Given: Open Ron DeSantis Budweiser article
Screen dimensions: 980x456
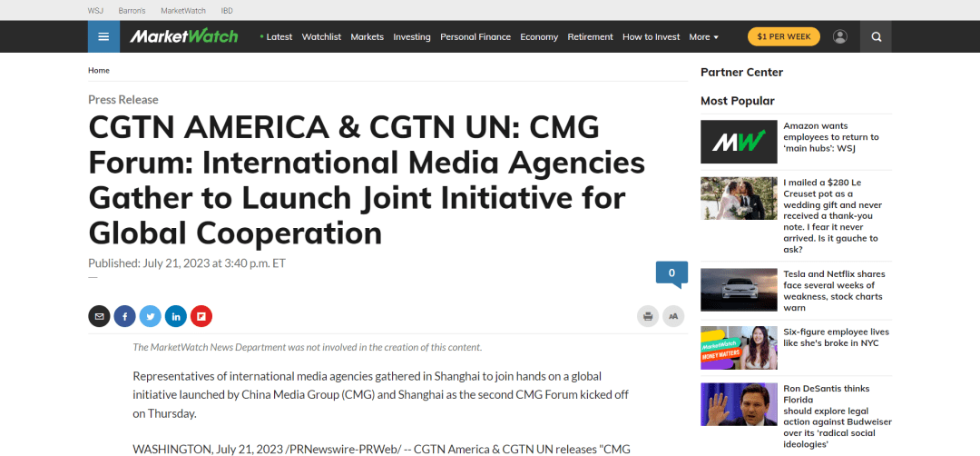Looking at the screenshot, I should [838, 417].
